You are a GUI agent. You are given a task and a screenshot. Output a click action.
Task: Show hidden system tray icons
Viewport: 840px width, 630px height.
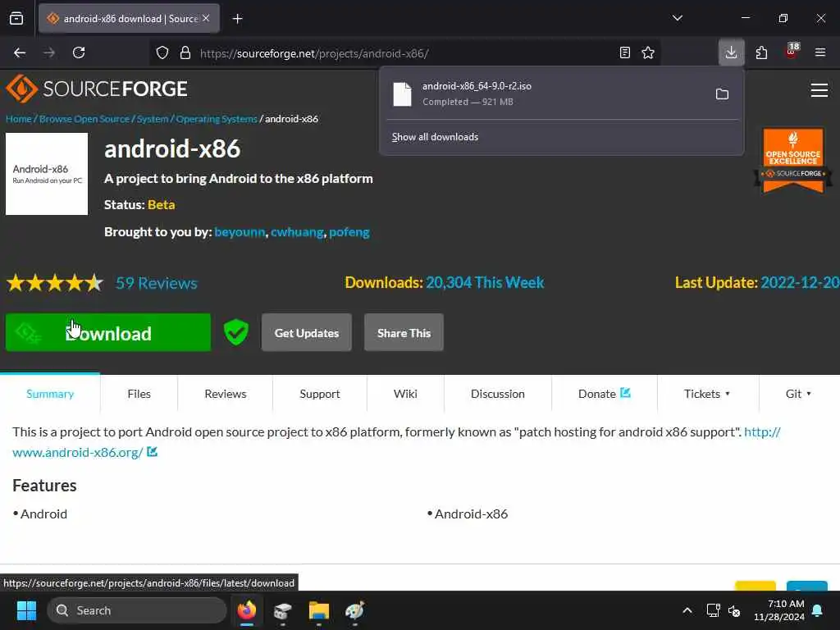[687, 610]
